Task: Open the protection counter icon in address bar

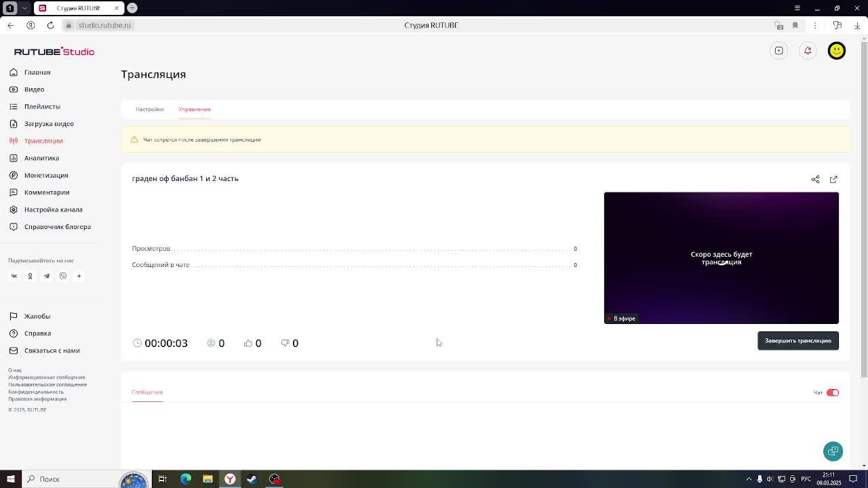Action: [x=778, y=25]
